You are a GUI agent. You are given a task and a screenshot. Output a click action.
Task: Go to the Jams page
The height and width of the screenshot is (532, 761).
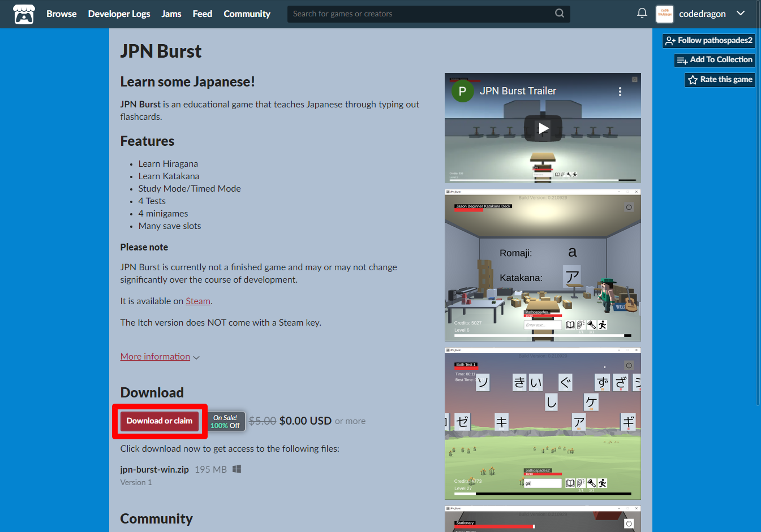171,14
